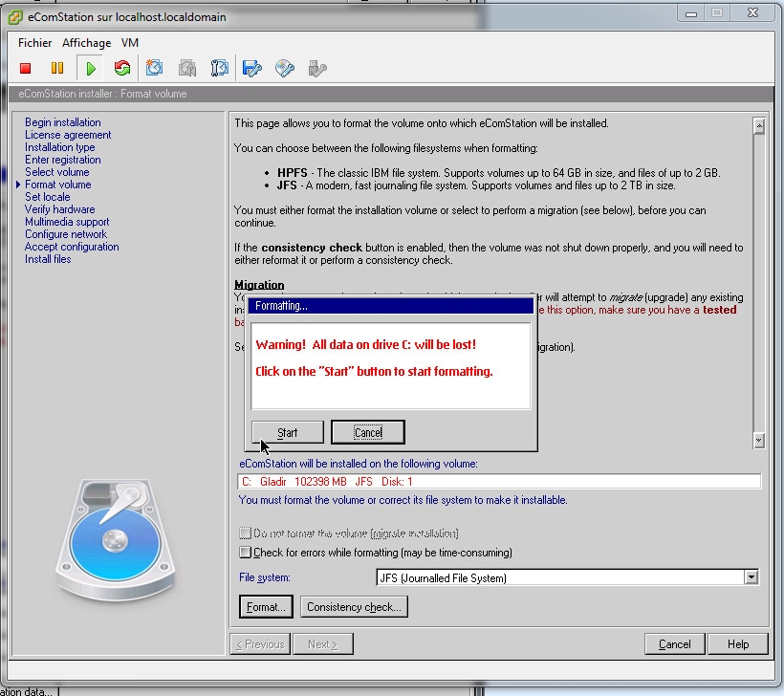Pause the virtual machine
The width and height of the screenshot is (784, 696).
[x=57, y=68]
